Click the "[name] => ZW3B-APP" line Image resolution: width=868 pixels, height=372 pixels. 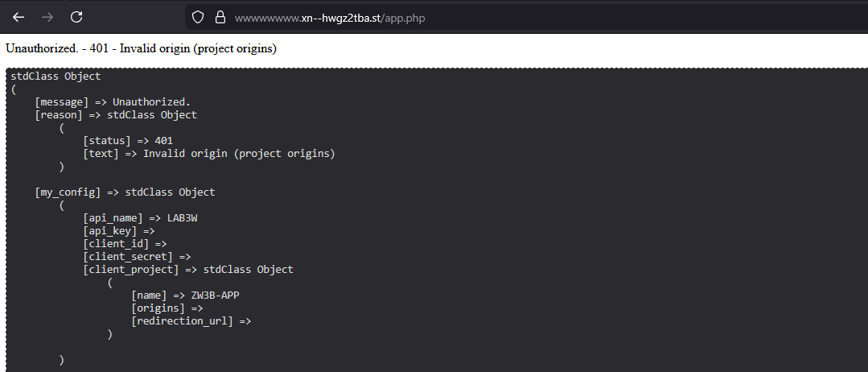[x=185, y=296]
